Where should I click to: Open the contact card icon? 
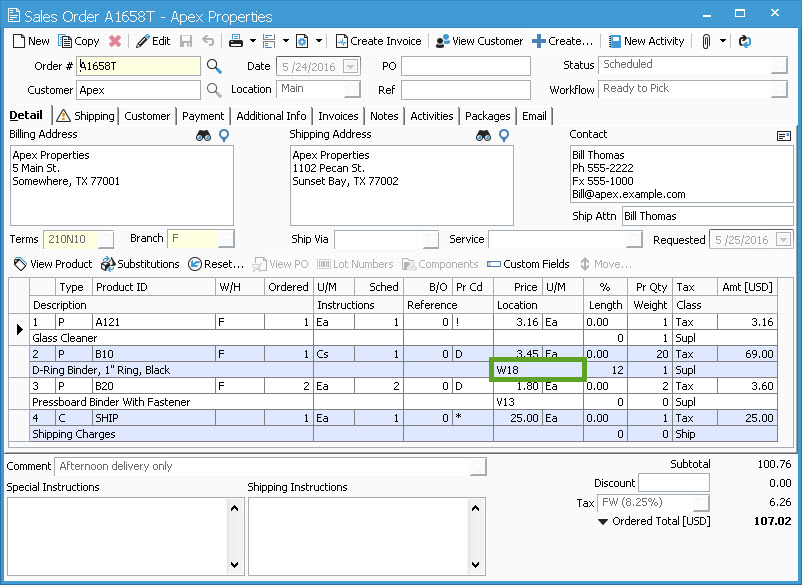784,136
